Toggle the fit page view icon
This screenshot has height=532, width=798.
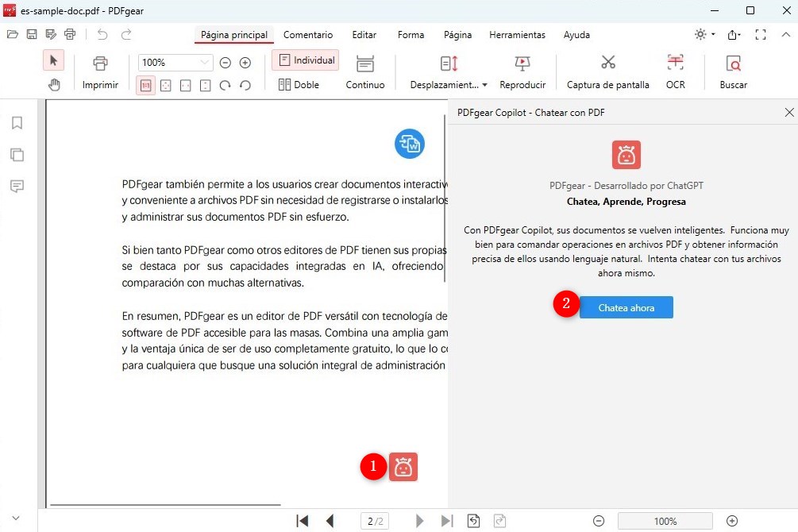click(165, 86)
